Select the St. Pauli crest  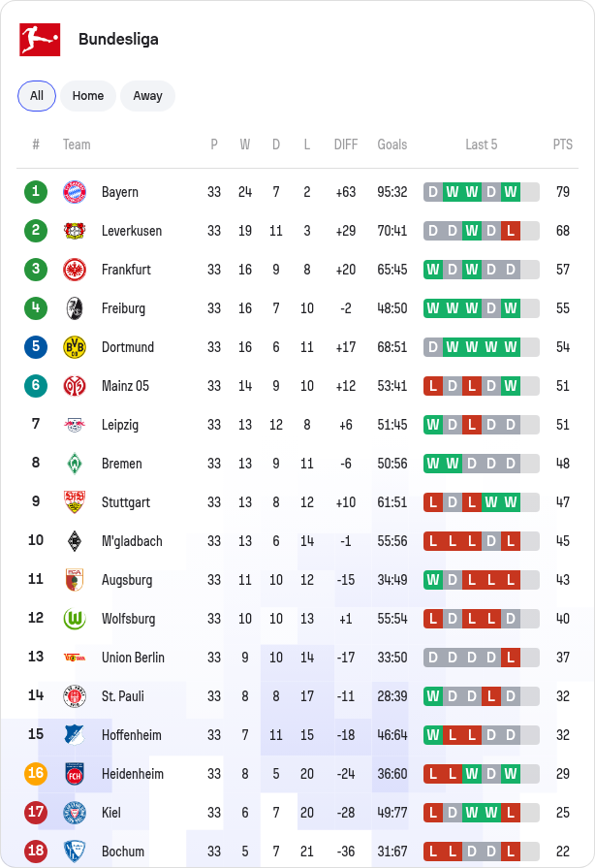click(x=75, y=695)
